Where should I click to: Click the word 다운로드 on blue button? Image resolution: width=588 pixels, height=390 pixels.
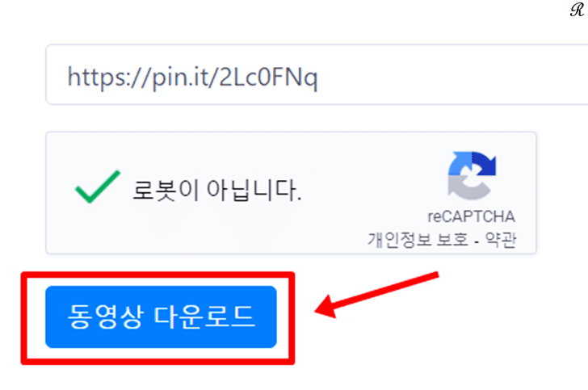click(x=205, y=317)
